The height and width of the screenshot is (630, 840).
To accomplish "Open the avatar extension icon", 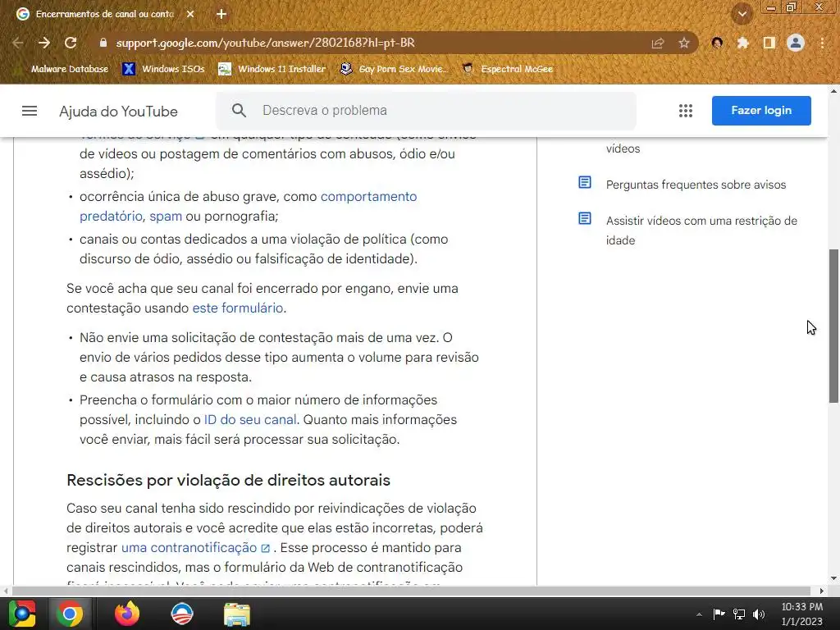I will [x=717, y=43].
